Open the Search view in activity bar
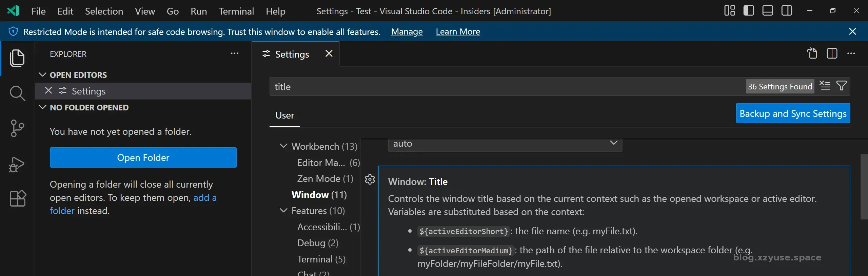The image size is (868, 276). point(17,93)
